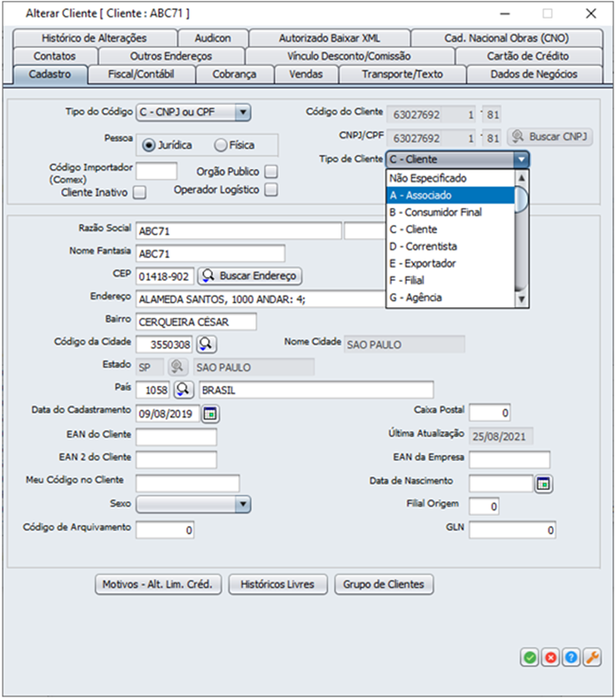Click the red cancel X icon
Screen dimensions: 616x699
pos(550,657)
